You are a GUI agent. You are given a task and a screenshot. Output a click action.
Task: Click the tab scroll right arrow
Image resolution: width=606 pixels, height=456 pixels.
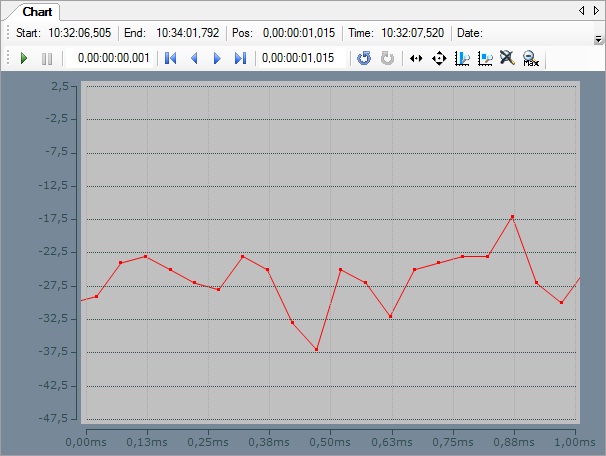click(596, 11)
